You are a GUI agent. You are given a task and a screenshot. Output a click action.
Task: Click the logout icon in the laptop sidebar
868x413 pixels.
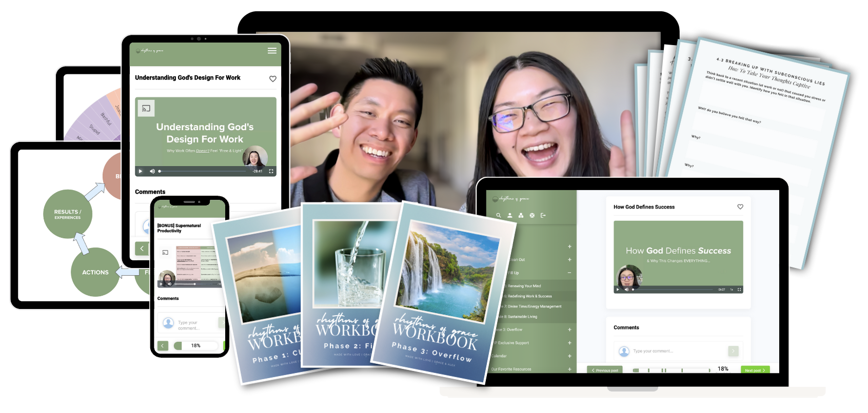tap(543, 216)
